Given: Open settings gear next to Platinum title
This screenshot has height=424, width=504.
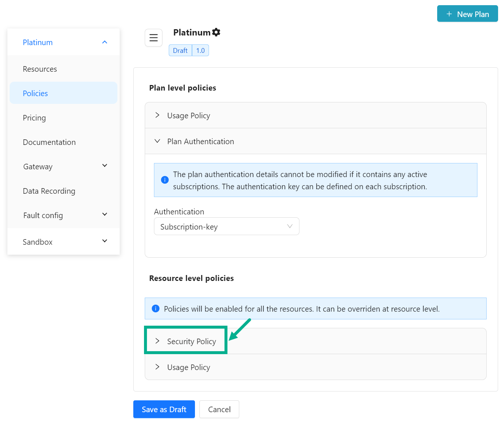Looking at the screenshot, I should [x=216, y=33].
